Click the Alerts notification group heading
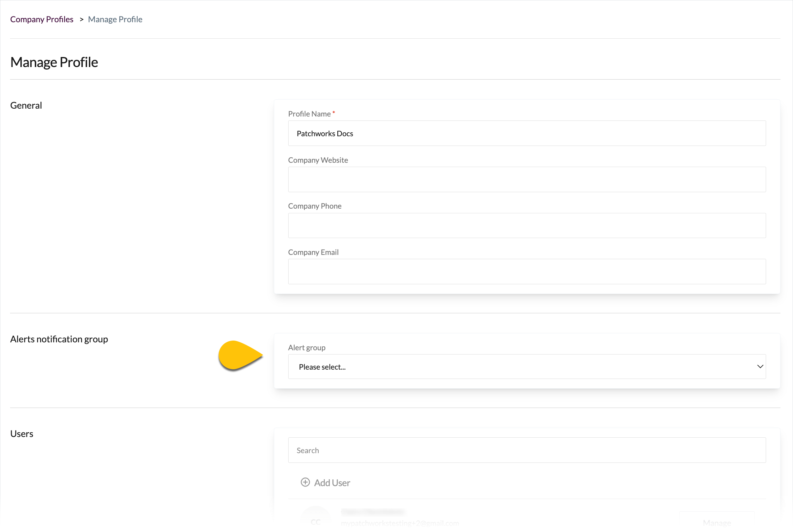This screenshot has height=532, width=793. 59,339
